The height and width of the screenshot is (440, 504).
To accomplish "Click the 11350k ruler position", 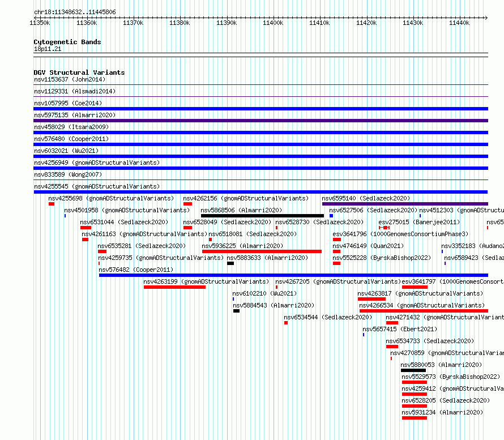I will [x=40, y=23].
